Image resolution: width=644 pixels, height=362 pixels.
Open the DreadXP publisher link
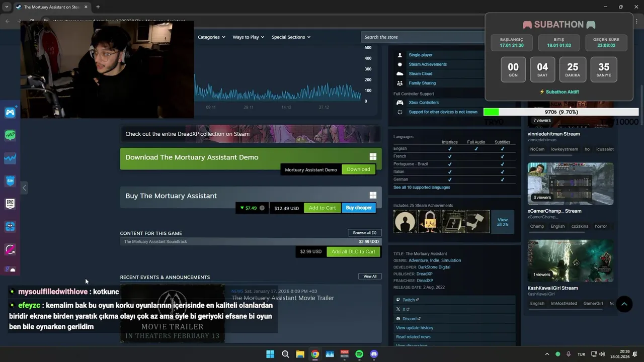point(425,274)
